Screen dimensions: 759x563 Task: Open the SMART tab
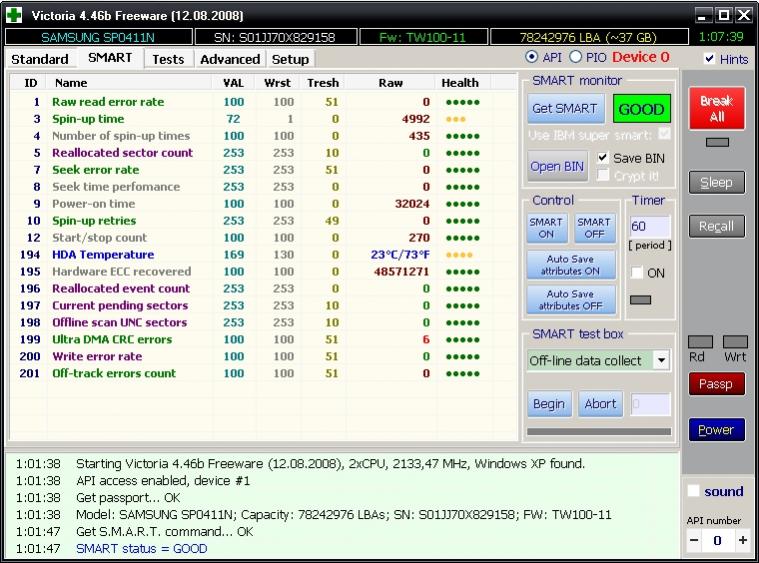(110, 58)
